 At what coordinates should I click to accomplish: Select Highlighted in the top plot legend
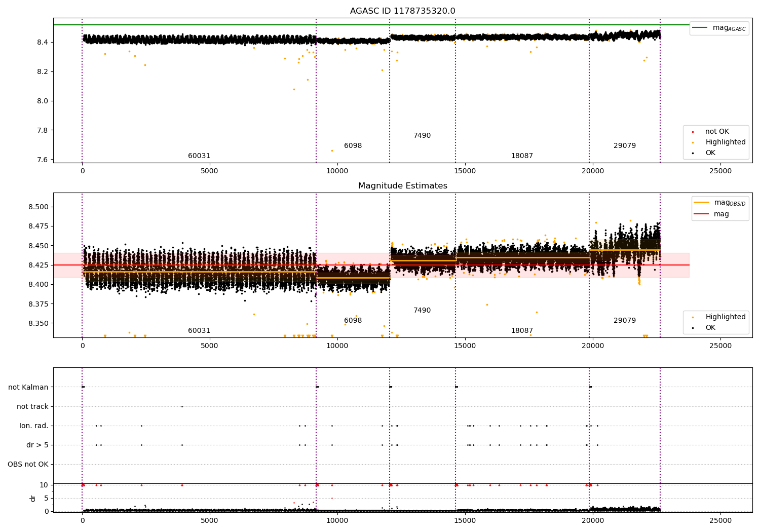tap(726, 142)
